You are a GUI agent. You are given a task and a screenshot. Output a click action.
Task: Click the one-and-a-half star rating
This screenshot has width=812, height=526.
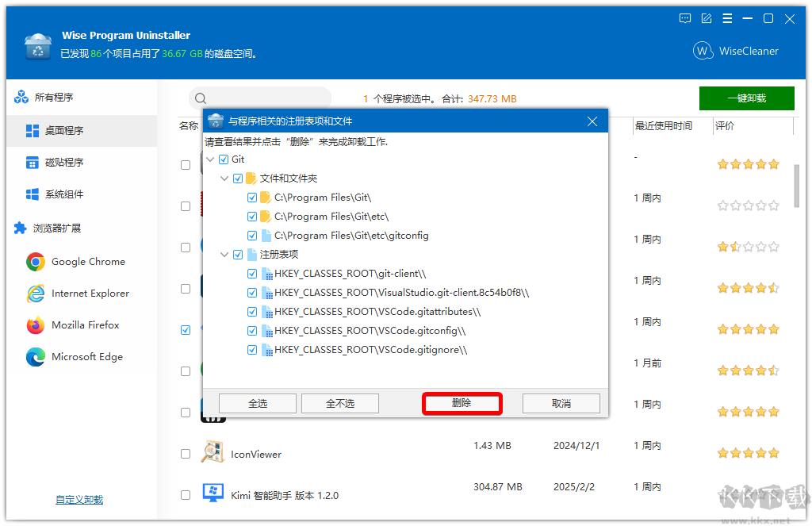click(x=749, y=248)
